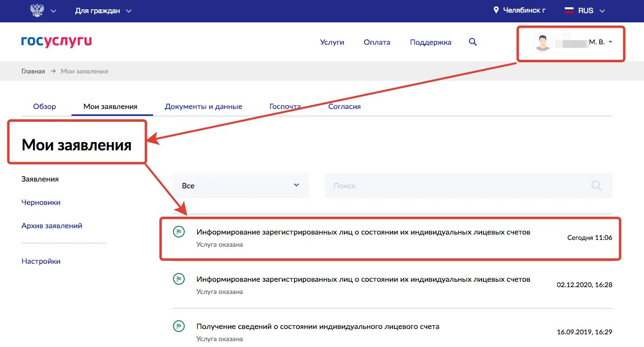Image resolution: width=644 pixels, height=347 pixels.
Task: Open 'Получение сведений о состоянии индивидуального лицевого счета'
Action: pos(318,327)
